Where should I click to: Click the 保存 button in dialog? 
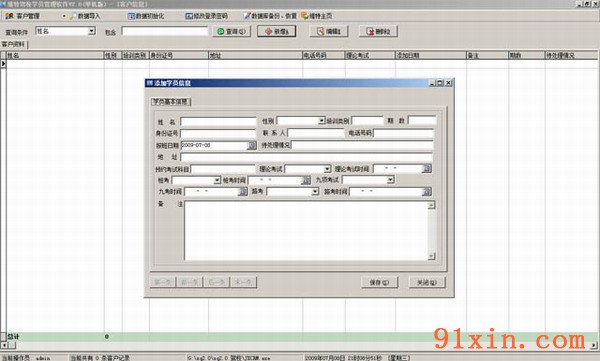tap(379, 283)
